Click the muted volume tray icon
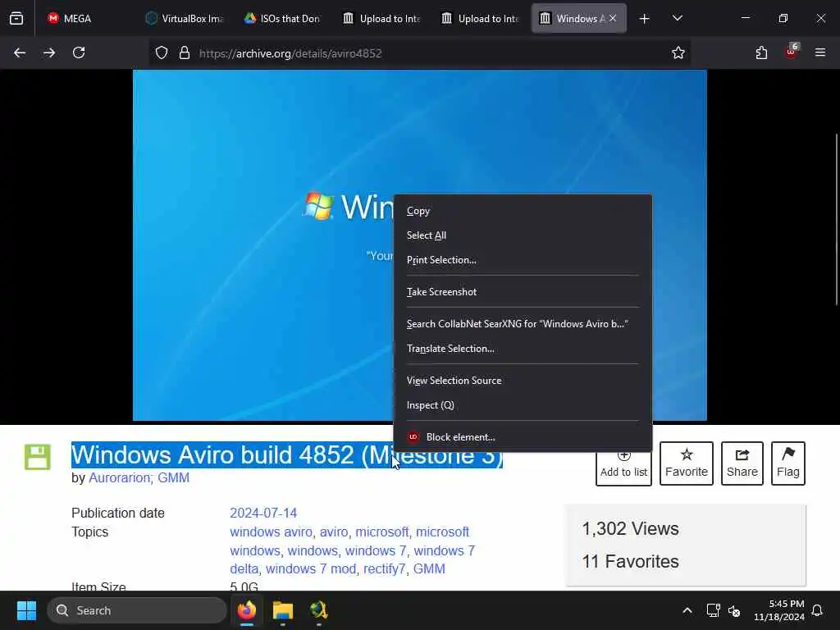This screenshot has width=840, height=630. [734, 610]
